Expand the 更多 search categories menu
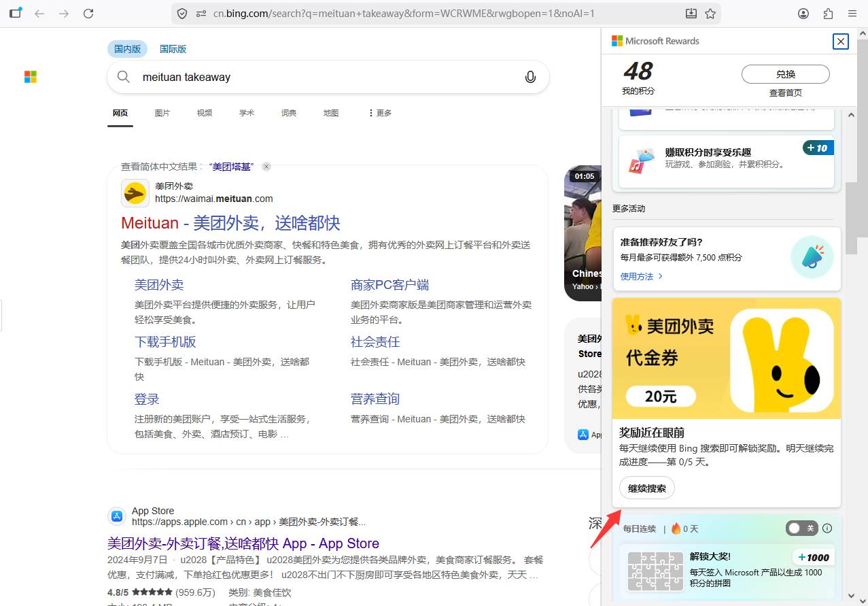Image resolution: width=868 pixels, height=606 pixels. (x=380, y=113)
